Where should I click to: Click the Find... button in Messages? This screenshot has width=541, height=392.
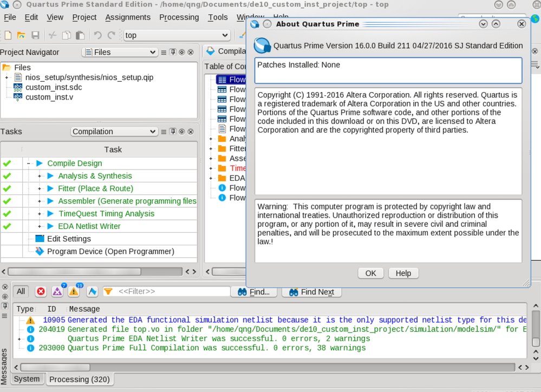click(254, 292)
